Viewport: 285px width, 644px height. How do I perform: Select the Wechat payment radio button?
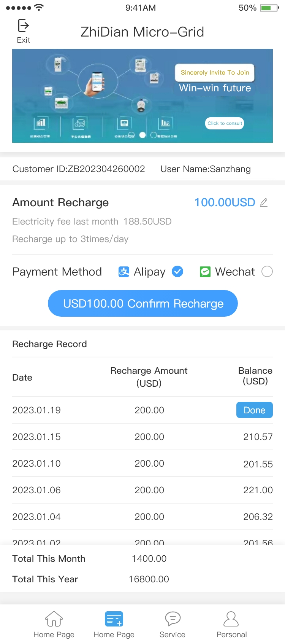point(267,271)
